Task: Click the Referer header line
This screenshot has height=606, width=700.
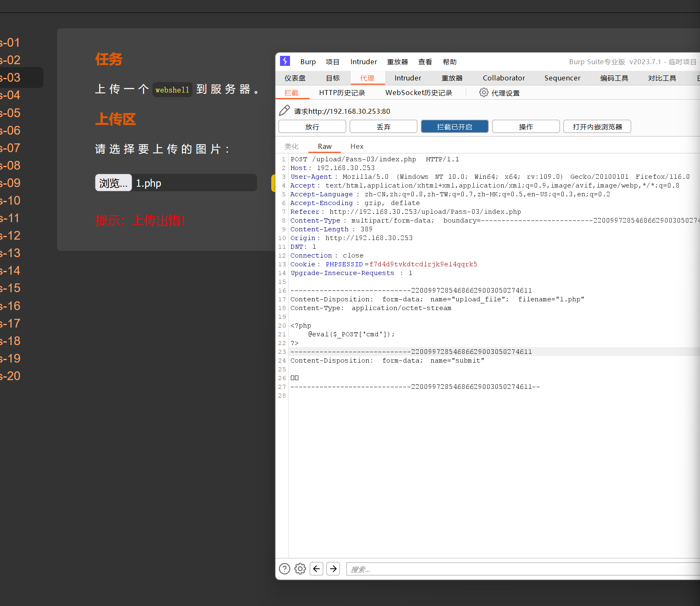Action: click(x=406, y=212)
